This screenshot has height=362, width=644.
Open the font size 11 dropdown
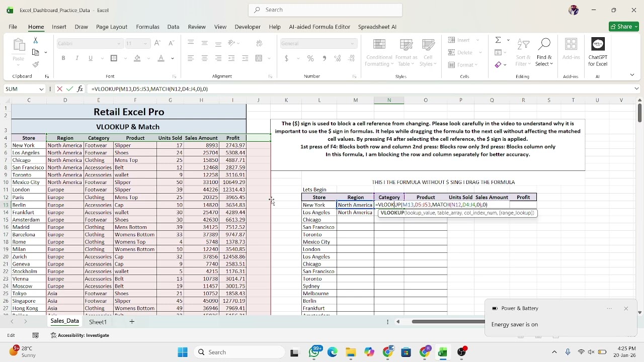[145, 43]
